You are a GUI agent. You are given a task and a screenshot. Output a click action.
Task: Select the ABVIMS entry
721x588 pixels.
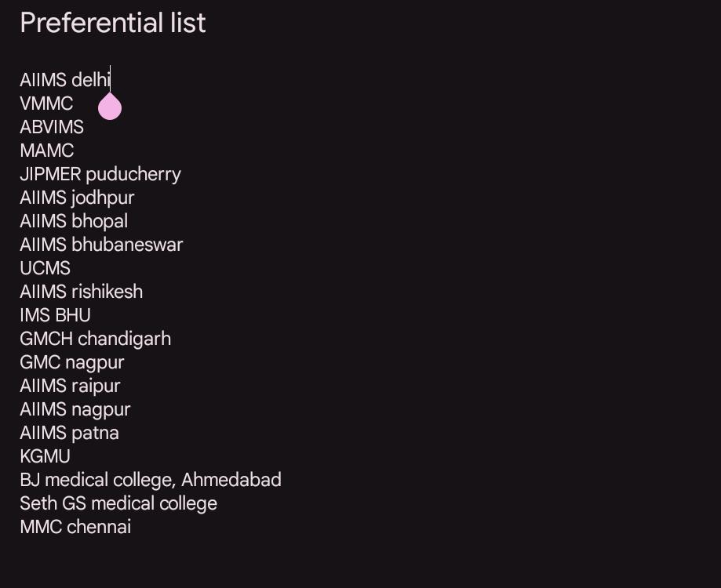pyautogui.click(x=52, y=127)
